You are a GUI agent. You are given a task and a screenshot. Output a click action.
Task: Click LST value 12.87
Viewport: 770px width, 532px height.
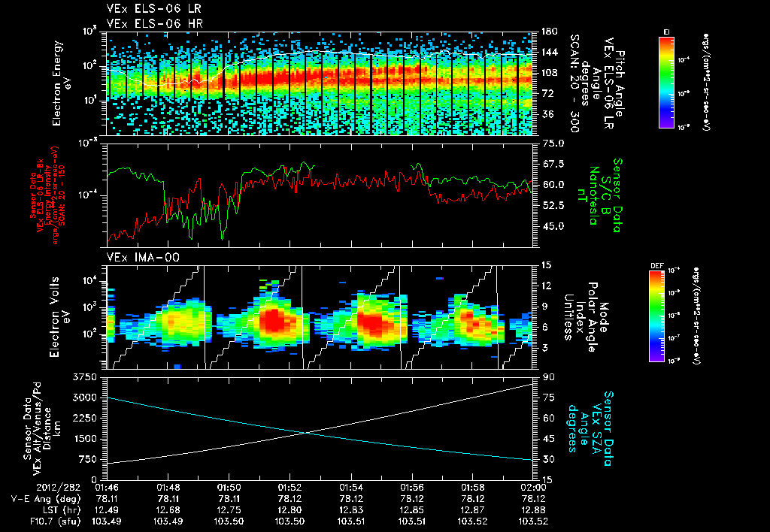472,510
